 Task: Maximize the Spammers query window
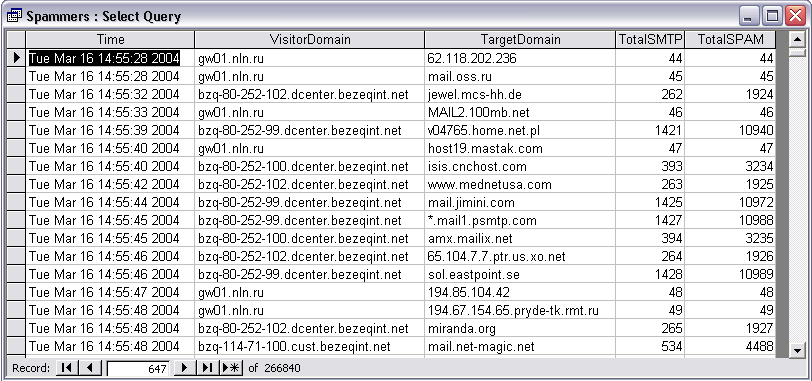coord(772,16)
